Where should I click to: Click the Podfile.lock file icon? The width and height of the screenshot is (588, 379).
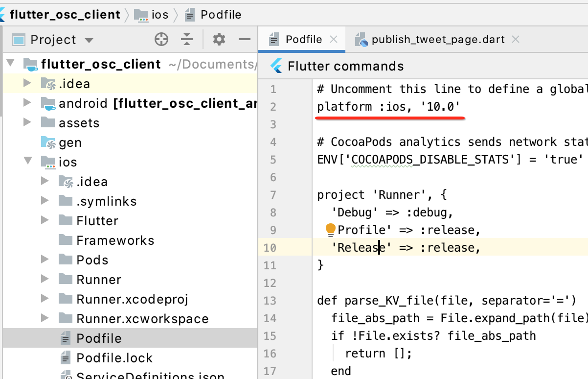pos(66,357)
